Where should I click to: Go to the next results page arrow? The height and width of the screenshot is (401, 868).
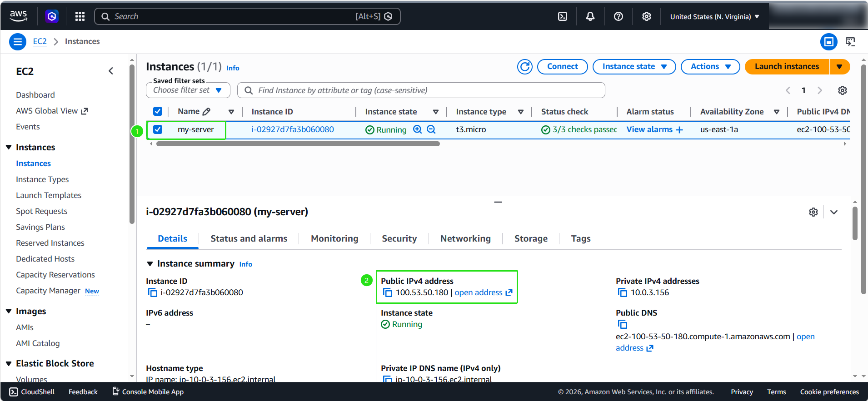(820, 90)
